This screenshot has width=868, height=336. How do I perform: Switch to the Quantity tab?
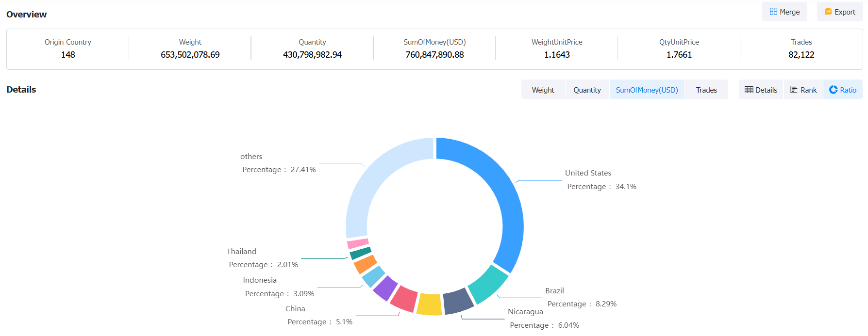pyautogui.click(x=587, y=90)
